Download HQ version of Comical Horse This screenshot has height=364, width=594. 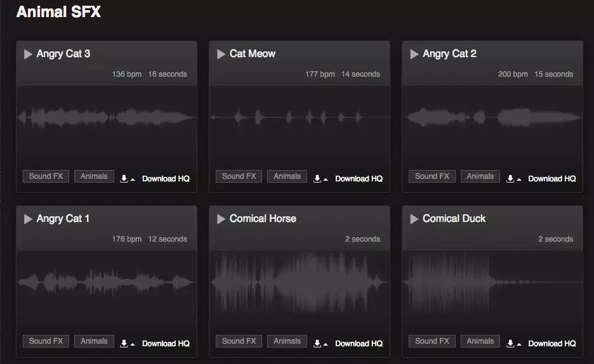point(359,344)
